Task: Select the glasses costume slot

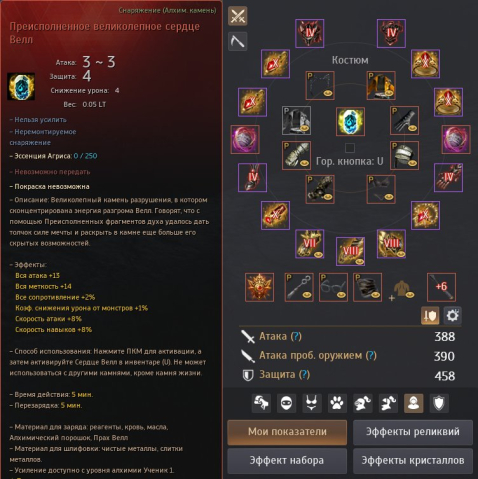Action: click(333, 287)
